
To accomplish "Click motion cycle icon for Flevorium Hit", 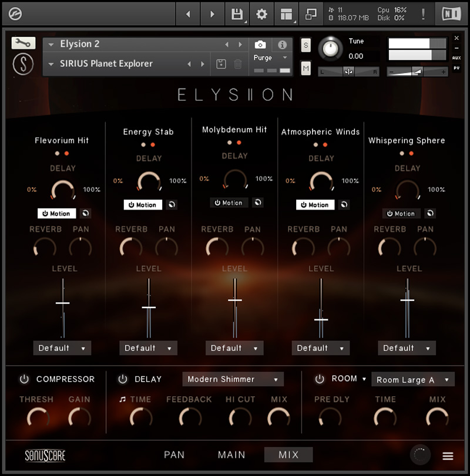I will (85, 213).
